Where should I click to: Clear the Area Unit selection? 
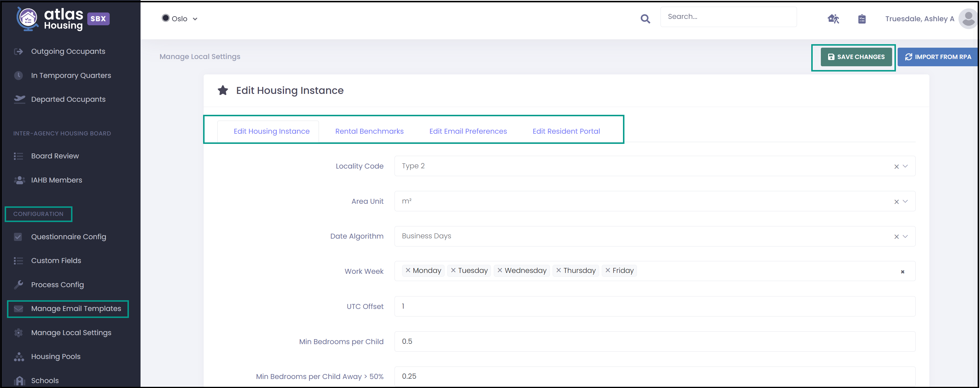coord(896,202)
